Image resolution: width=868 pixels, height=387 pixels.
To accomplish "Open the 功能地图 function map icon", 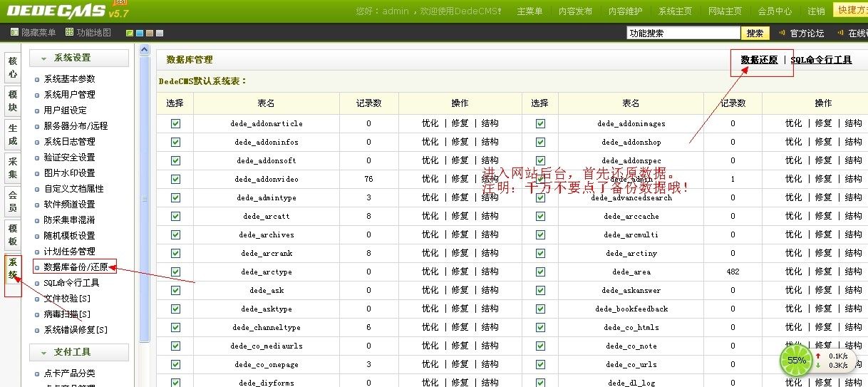I will 69,33.
